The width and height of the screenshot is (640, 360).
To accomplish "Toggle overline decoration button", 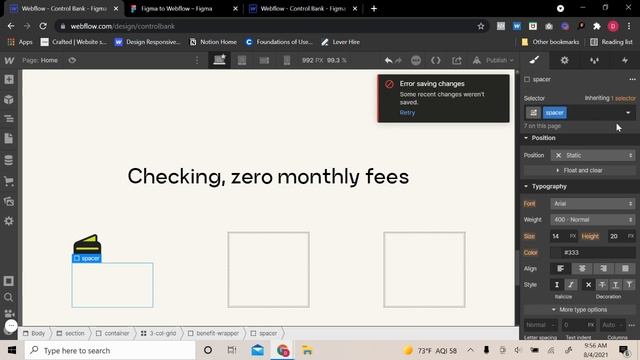I will (629, 285).
